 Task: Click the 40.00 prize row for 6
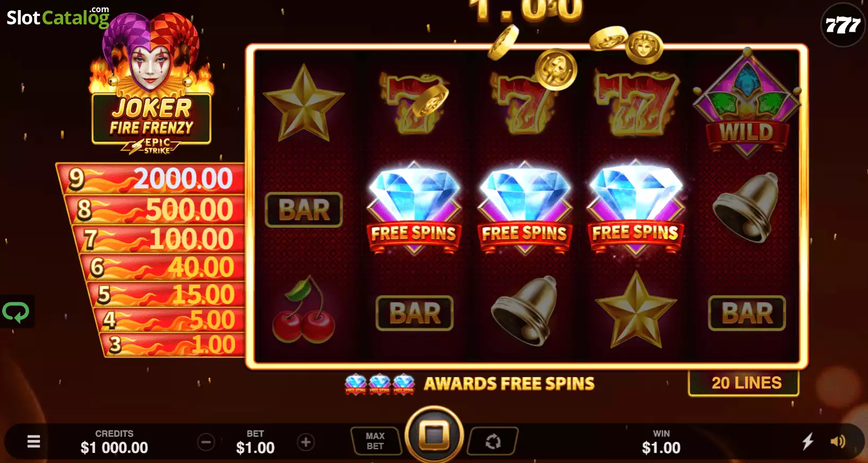point(163,267)
